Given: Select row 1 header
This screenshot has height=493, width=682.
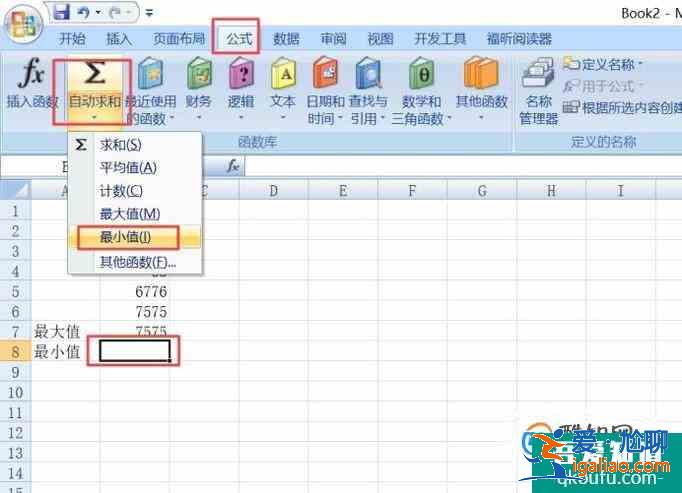Looking at the screenshot, I should coord(16,211).
